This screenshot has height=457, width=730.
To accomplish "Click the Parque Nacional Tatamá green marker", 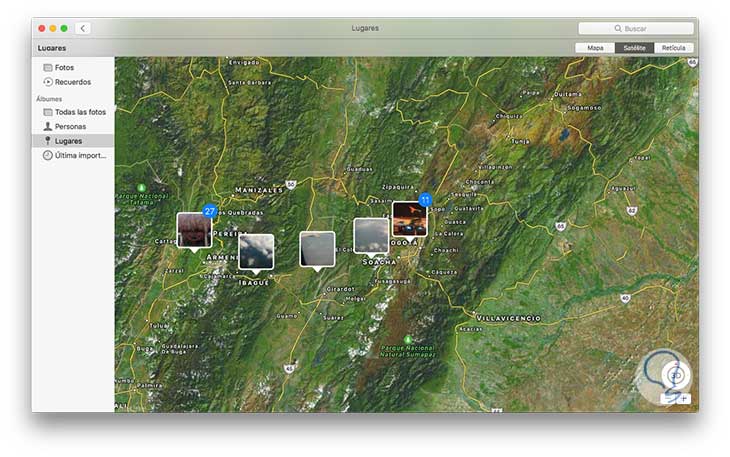I will [142, 188].
